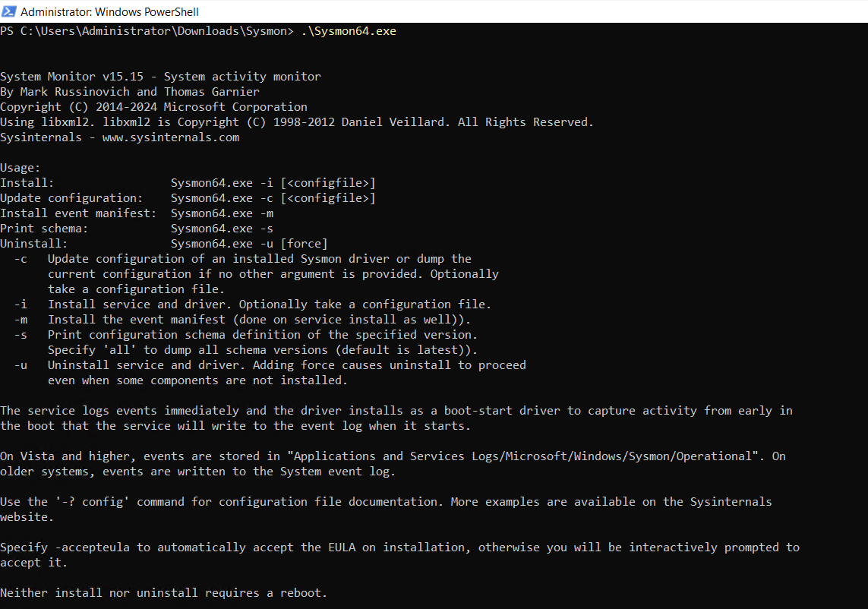868x609 pixels.
Task: Click 'Install the event manifest' description line
Action: tap(259, 320)
